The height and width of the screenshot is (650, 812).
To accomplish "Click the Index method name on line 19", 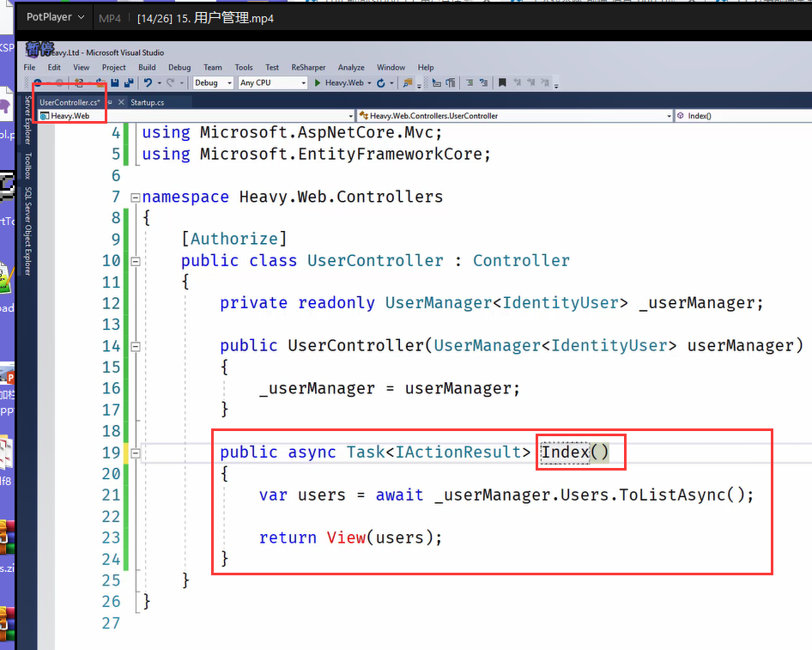I will (x=565, y=453).
